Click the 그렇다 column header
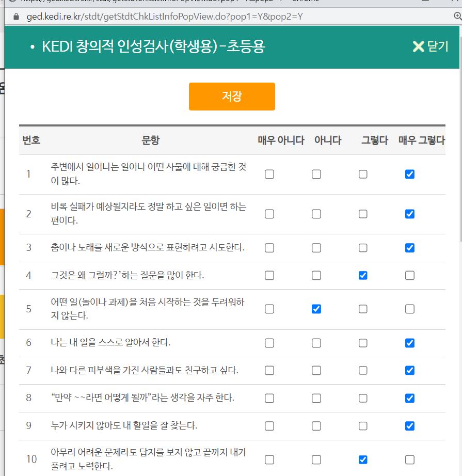 (x=375, y=140)
